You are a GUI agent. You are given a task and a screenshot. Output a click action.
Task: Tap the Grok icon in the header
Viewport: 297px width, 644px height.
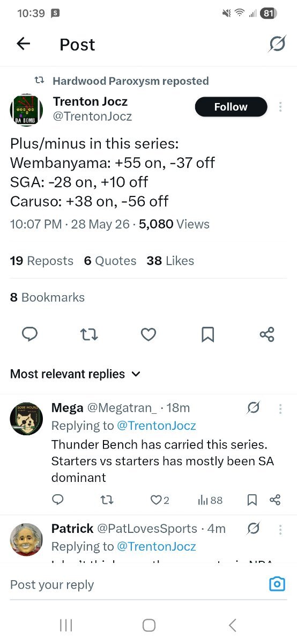[277, 44]
